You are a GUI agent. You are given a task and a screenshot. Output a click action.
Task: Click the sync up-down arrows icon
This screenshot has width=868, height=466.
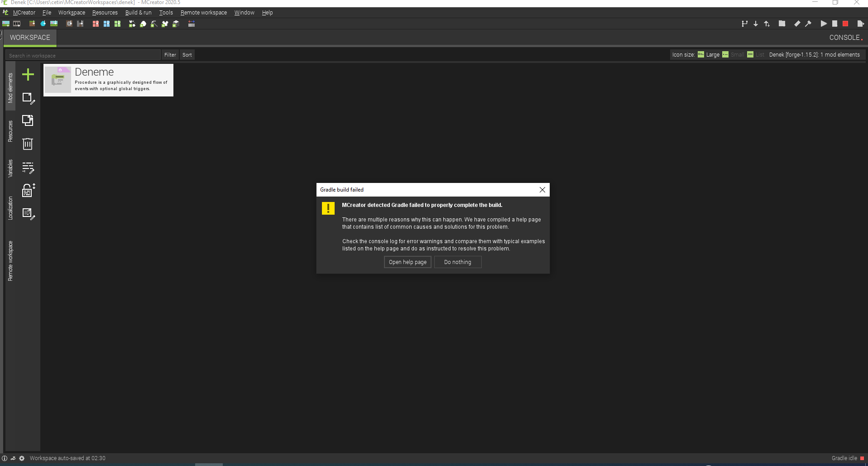[767, 24]
